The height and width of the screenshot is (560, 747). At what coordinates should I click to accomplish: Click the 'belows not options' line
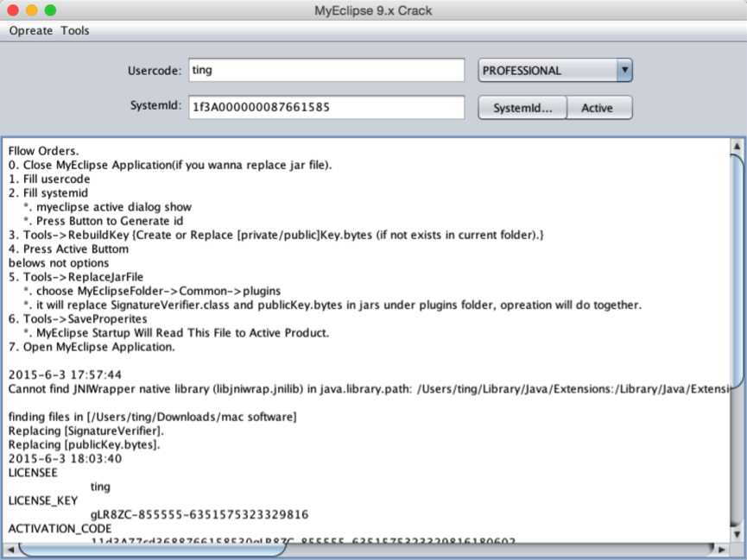(x=59, y=263)
